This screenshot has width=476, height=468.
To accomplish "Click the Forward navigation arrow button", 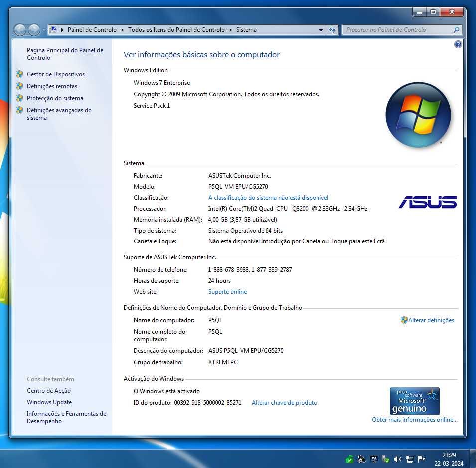I will (x=34, y=30).
